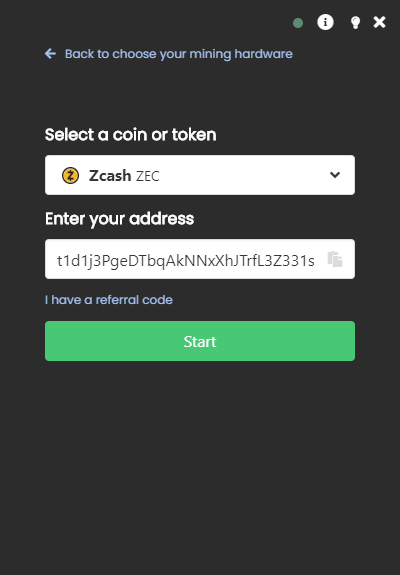Open the Zcash coin selection dropdown

click(200, 175)
